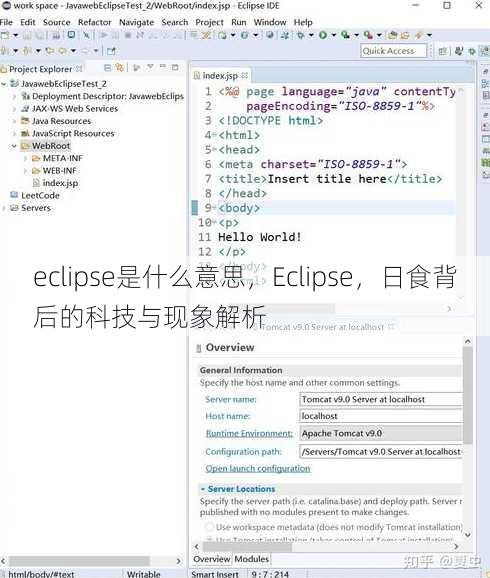The width and height of the screenshot is (490, 578).
Task: Collapse the Server Locations section
Action: coord(202,489)
